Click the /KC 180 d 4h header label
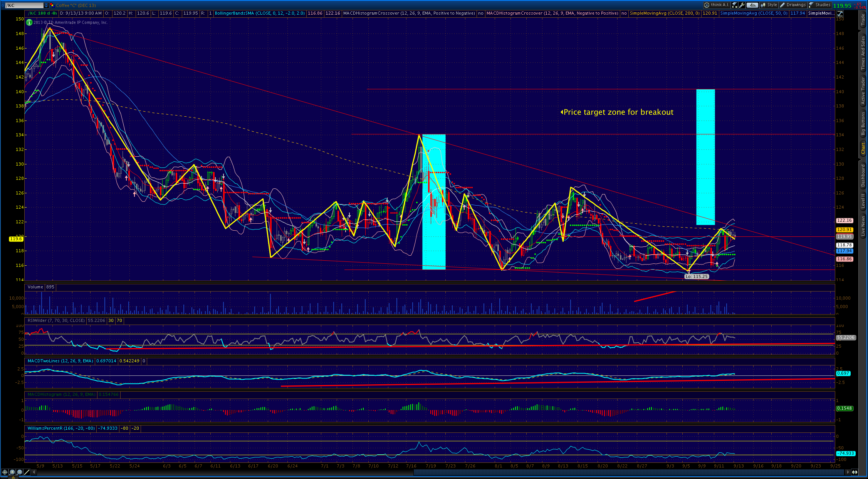 coord(43,13)
